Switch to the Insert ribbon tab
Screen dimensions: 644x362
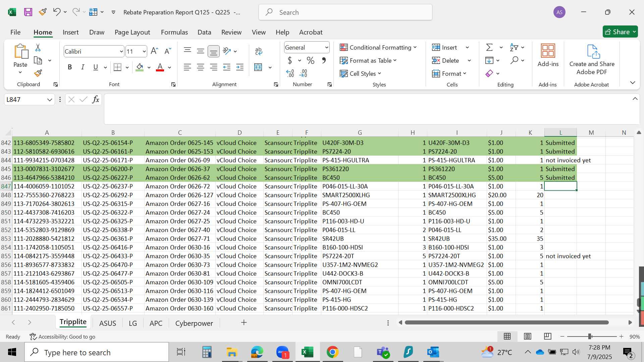point(70,32)
